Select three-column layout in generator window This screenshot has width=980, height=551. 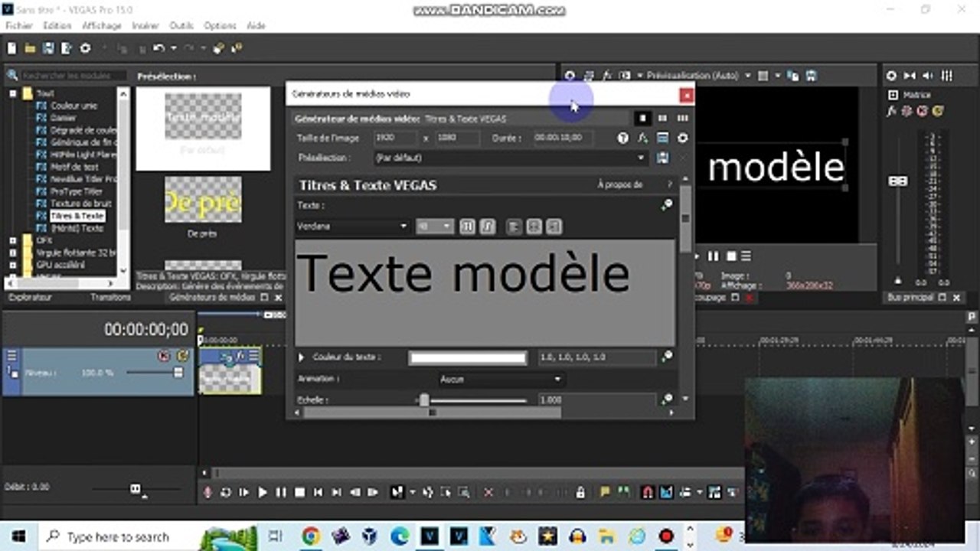pyautogui.click(x=682, y=119)
